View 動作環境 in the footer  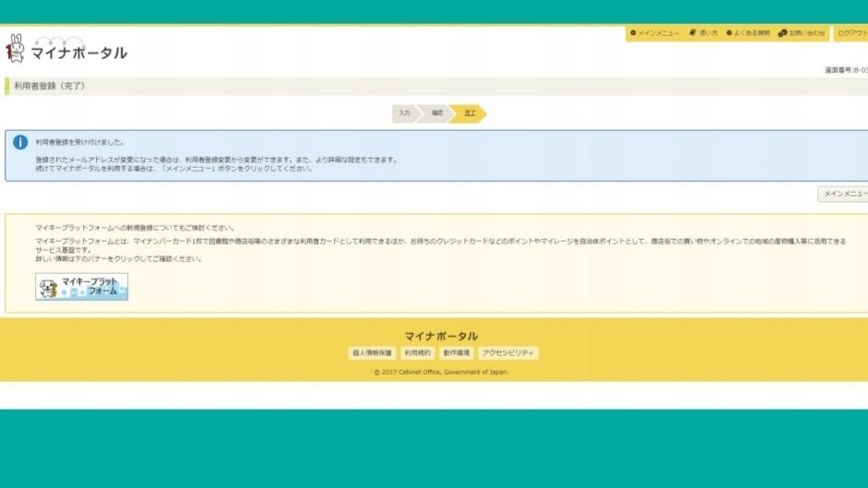point(456,353)
